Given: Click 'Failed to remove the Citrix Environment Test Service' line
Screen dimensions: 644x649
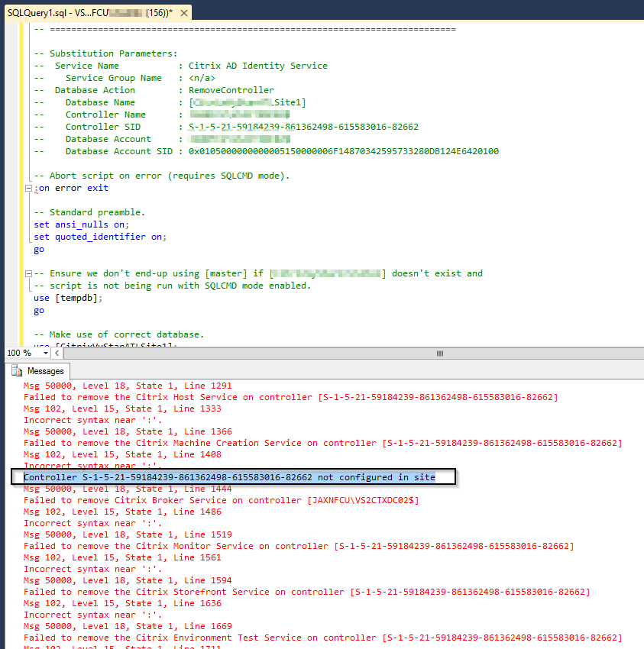Looking at the screenshot, I should 322,638.
